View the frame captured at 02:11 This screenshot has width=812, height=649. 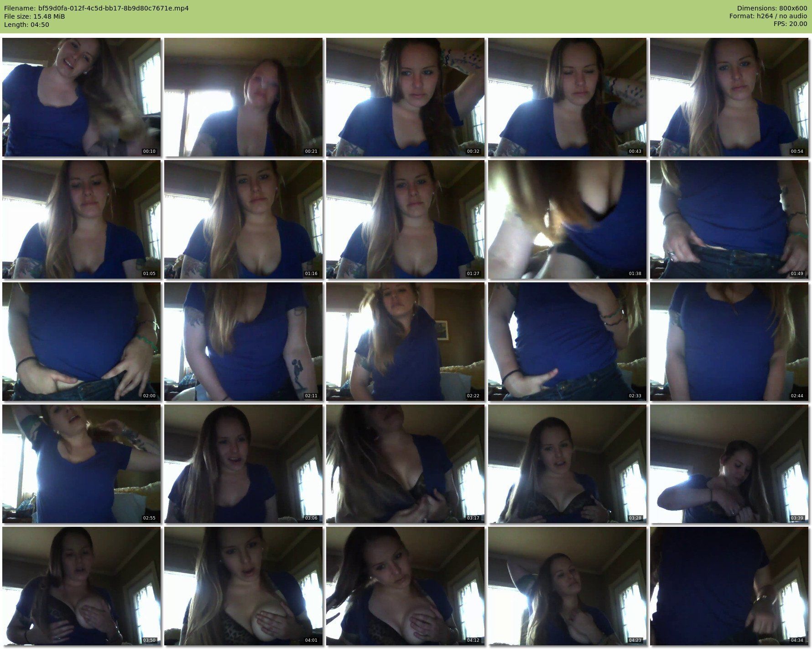coord(243,342)
